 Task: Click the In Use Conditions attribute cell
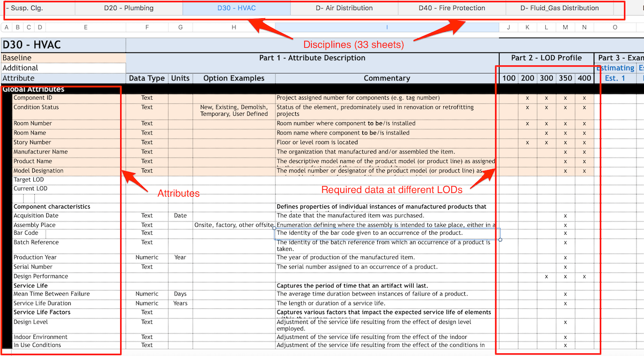click(x=69, y=345)
